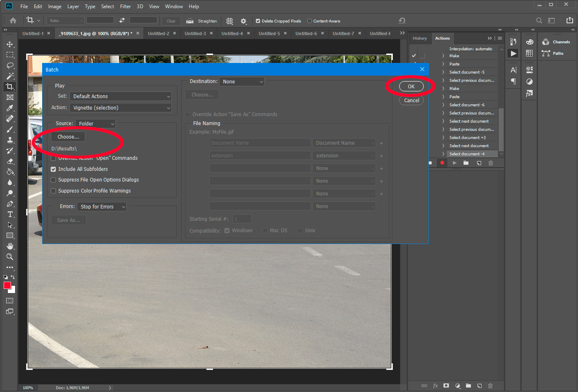Open the Action dropdown showing Vignette (selection)
The height and width of the screenshot is (392, 578).
[x=121, y=108]
